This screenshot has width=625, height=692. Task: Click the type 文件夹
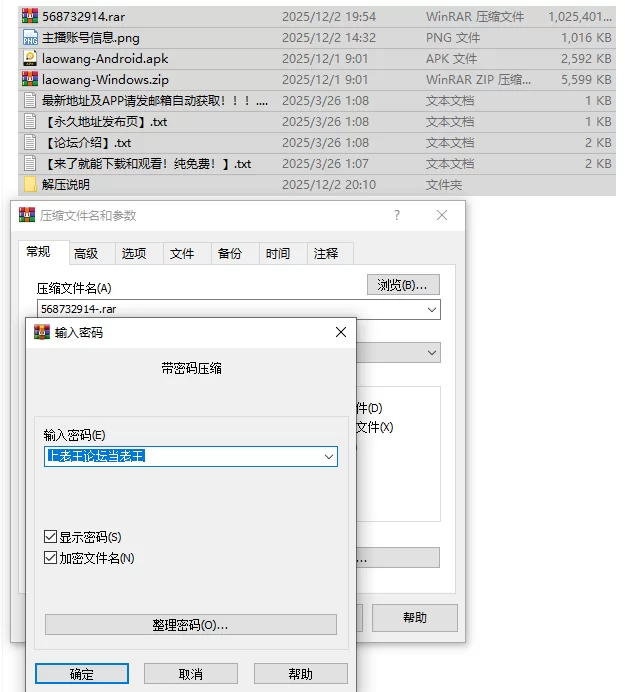coord(444,185)
